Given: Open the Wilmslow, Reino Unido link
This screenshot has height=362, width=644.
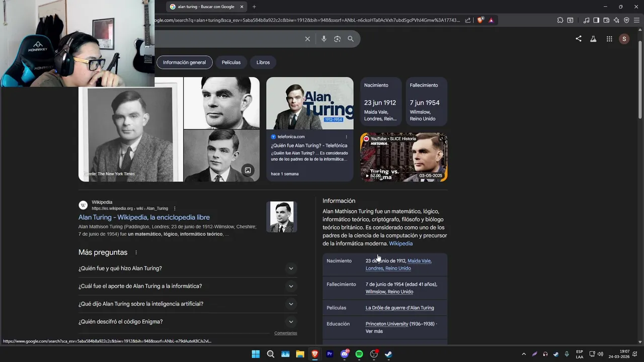Looking at the screenshot, I should point(389,292).
